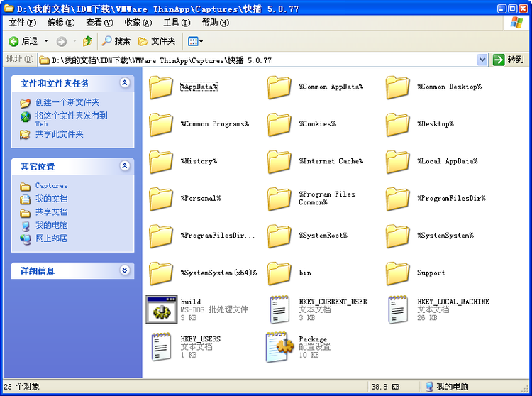Open the 查看(V) menu
This screenshot has width=532, height=396.
(99, 23)
